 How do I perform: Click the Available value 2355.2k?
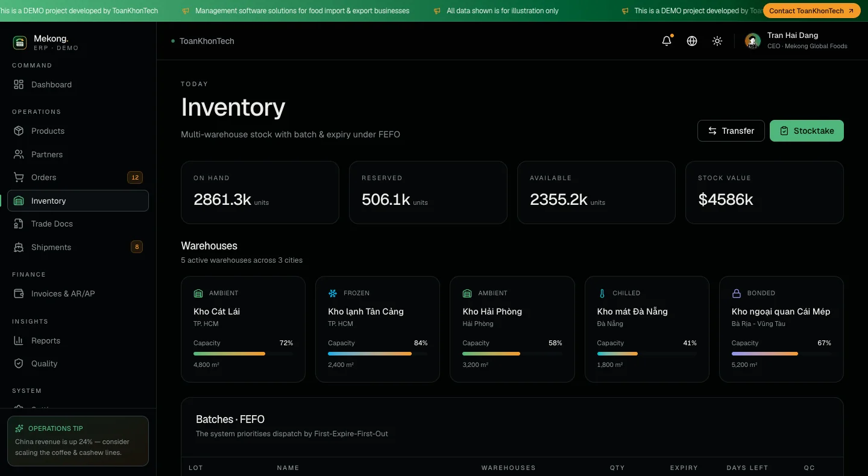pyautogui.click(x=559, y=199)
